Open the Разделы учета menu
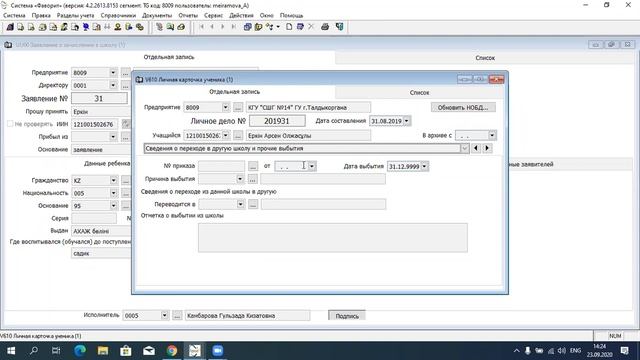 [x=76, y=15]
